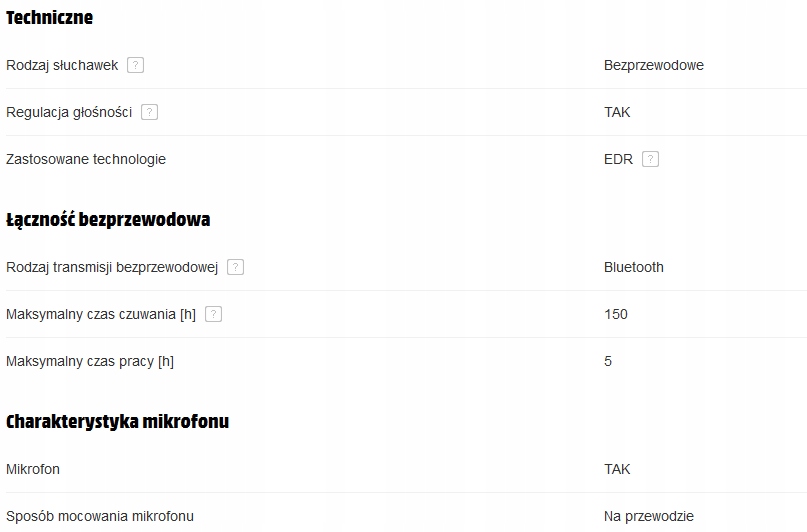Image resolution: width=807 pixels, height=532 pixels.
Task: Click the Łączność bezprzewodowa heading
Action: tap(108, 219)
